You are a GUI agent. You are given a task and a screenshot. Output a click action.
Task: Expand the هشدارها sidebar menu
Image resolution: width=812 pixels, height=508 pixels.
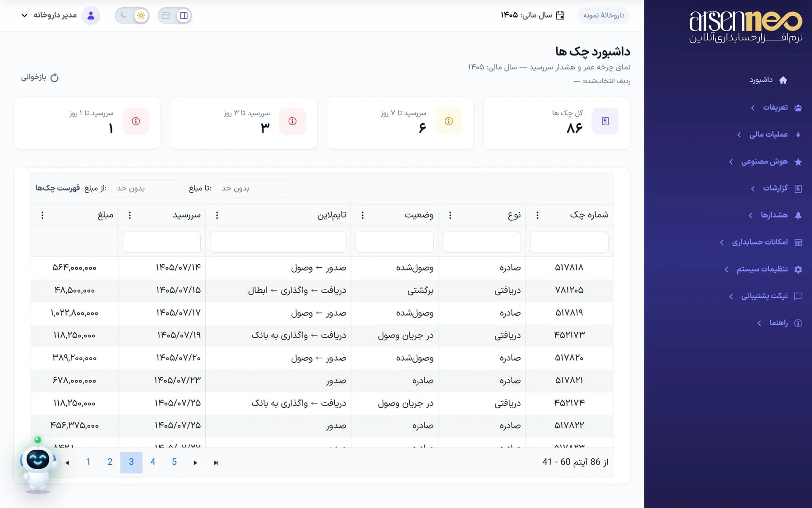click(x=775, y=215)
